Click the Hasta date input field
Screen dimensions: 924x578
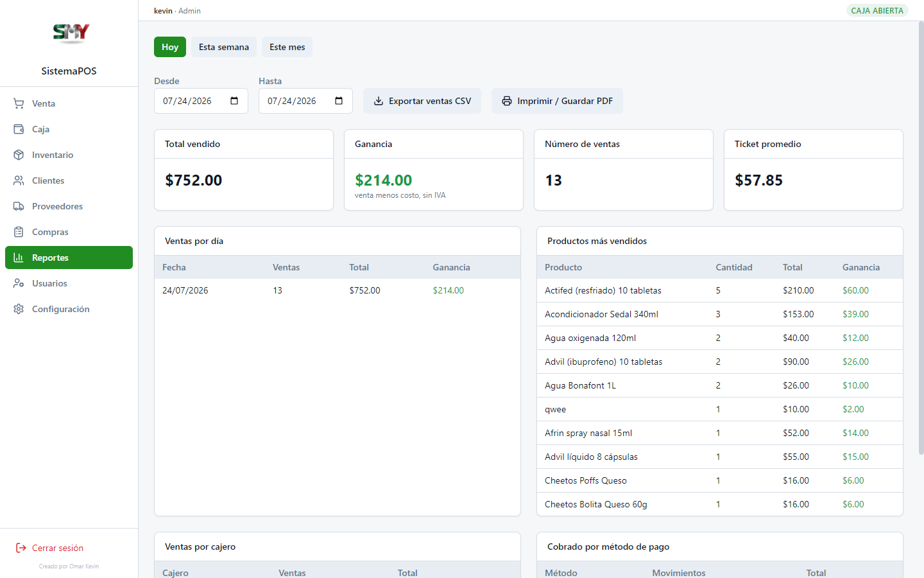[x=305, y=101]
